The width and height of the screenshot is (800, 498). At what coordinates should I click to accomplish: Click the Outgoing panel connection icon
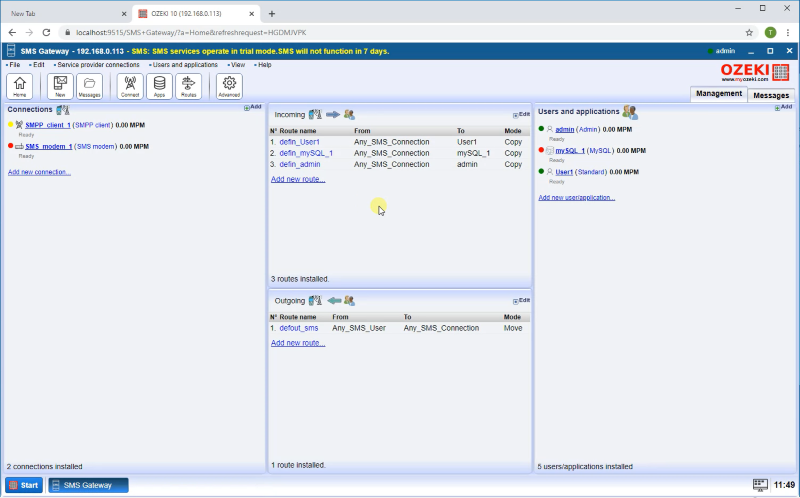click(315, 301)
